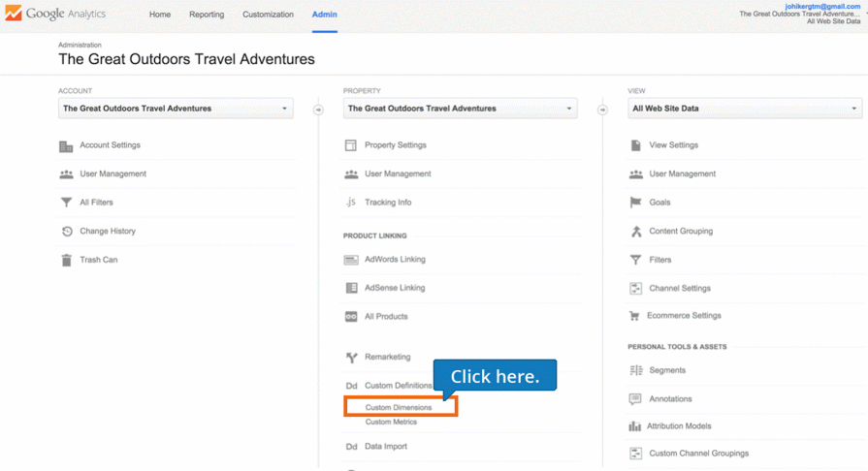
Task: Click the Google Analytics logo icon
Action: 14,13
